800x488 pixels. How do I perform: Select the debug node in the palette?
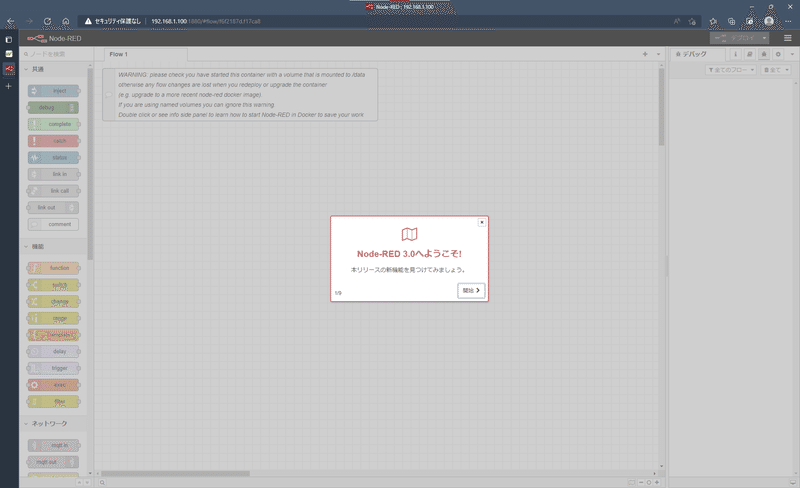coord(54,108)
